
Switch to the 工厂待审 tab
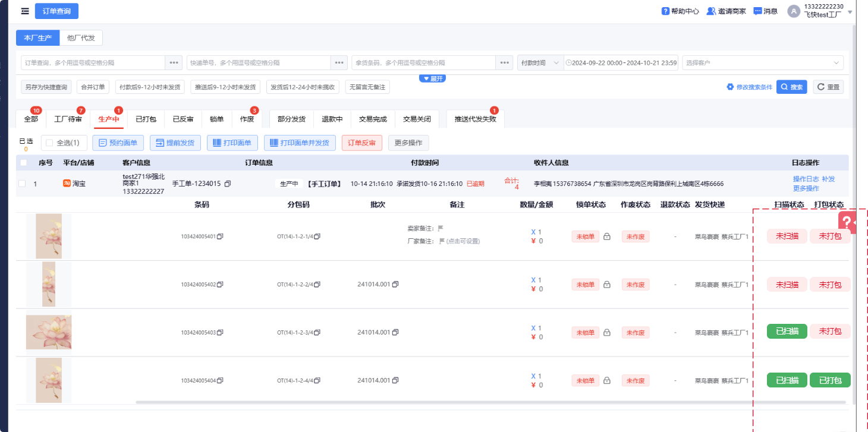click(68, 119)
